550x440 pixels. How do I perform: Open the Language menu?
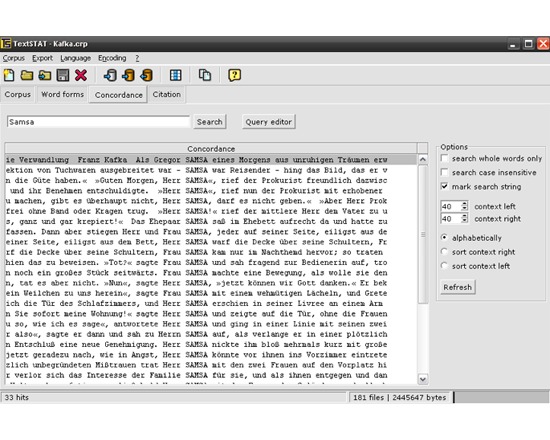(x=75, y=58)
